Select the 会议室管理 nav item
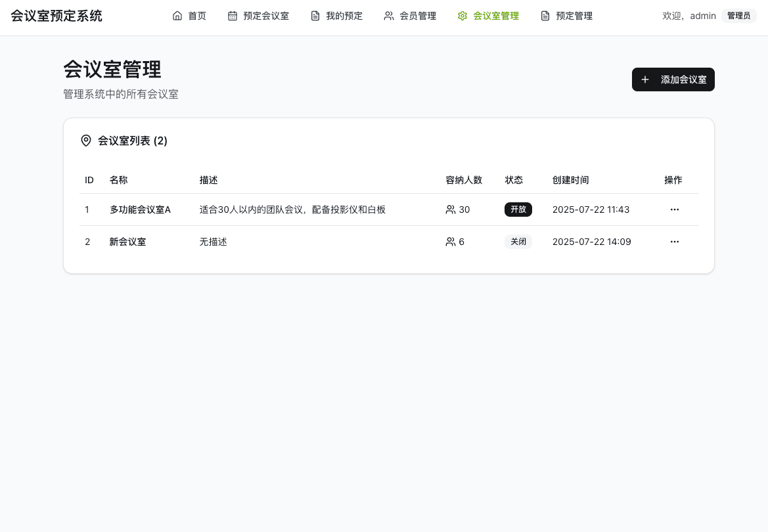Screen dimensions: 768x532 (x=488, y=16)
